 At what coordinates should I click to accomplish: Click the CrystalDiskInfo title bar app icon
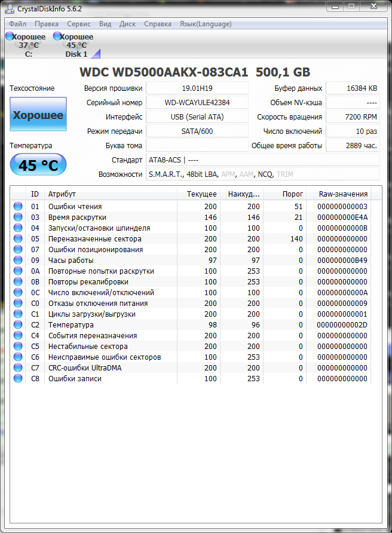(x=9, y=8)
